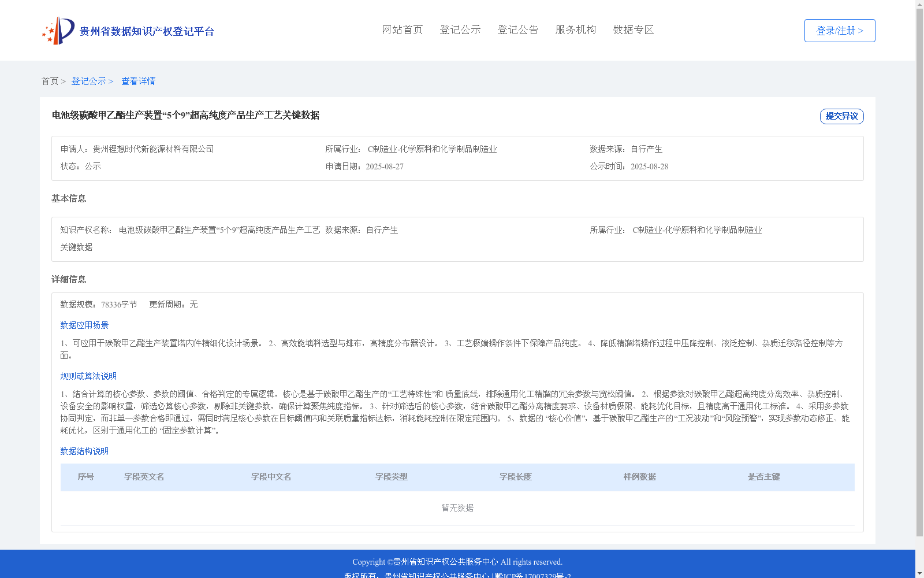Click the 字段类型 column header
Screen dimensions: 924x578
(392, 477)
